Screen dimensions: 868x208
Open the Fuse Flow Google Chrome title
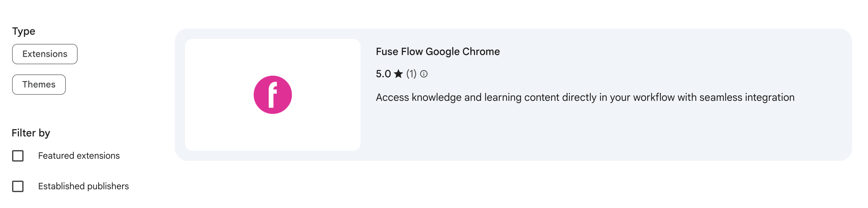437,52
